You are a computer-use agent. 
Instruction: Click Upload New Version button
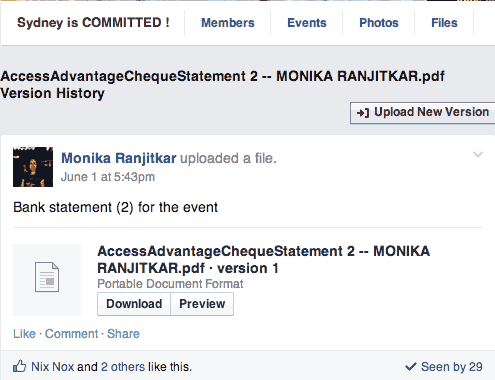423,113
